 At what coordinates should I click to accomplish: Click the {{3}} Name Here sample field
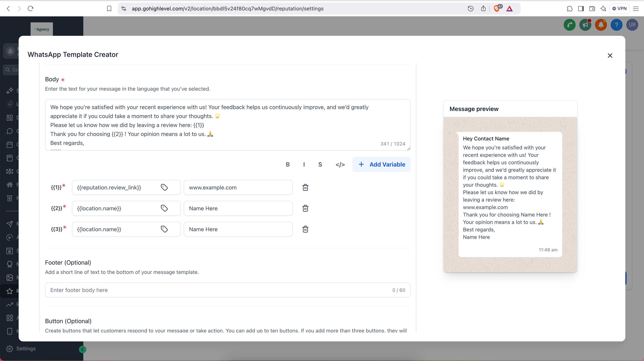coord(238,229)
